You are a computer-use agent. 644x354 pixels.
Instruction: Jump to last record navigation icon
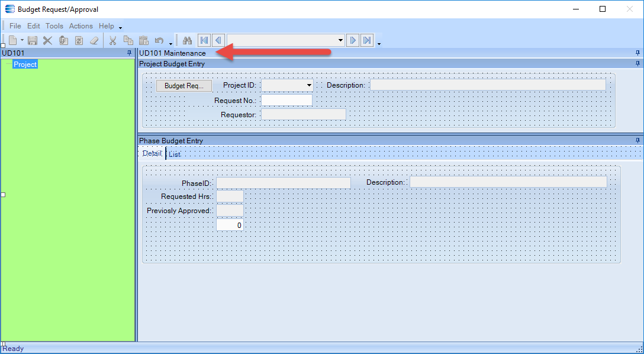coord(367,40)
